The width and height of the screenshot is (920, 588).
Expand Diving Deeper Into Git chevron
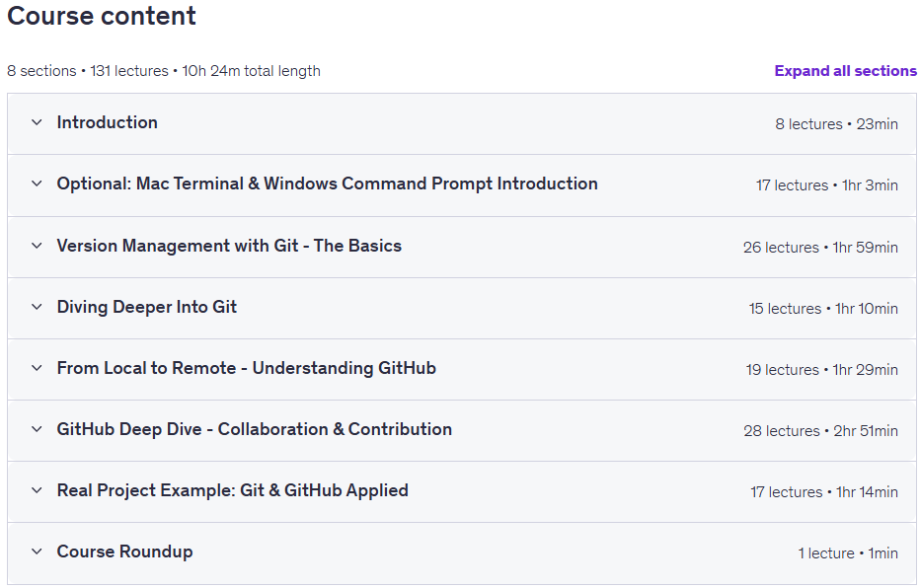(37, 307)
